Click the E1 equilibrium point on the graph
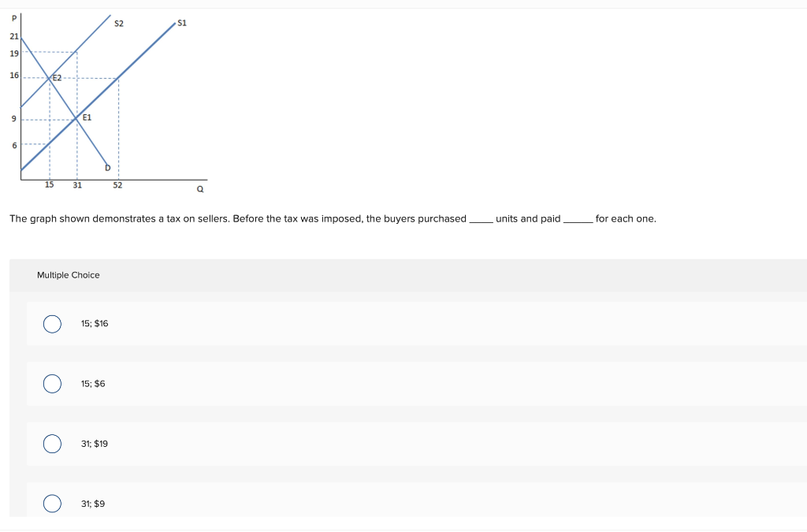This screenshot has width=807, height=532. [x=87, y=118]
